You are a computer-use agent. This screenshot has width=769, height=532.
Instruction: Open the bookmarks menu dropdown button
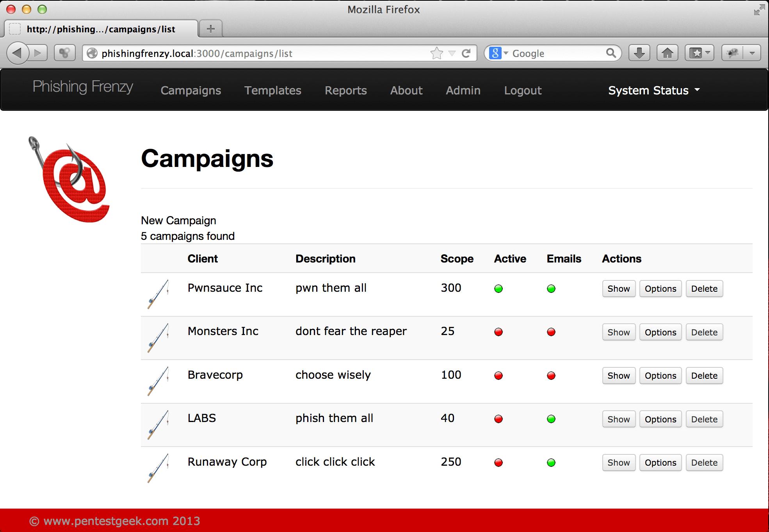click(x=700, y=53)
